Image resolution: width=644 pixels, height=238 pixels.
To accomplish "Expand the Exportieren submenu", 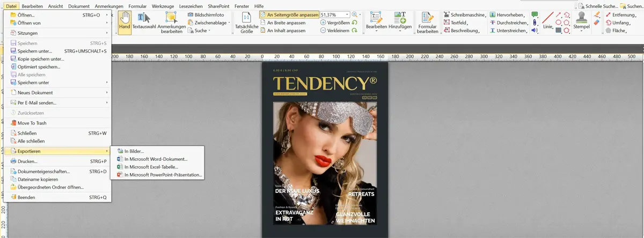I will click(x=58, y=151).
